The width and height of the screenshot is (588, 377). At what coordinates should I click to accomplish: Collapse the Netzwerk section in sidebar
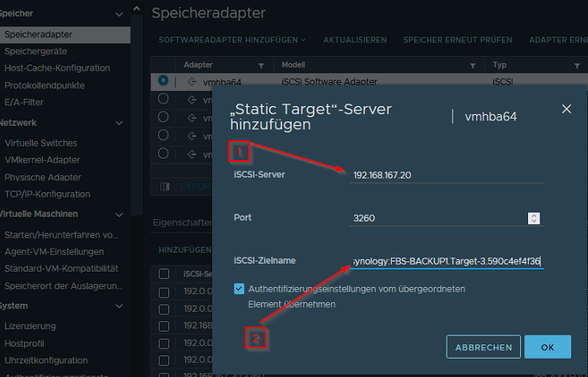[119, 123]
